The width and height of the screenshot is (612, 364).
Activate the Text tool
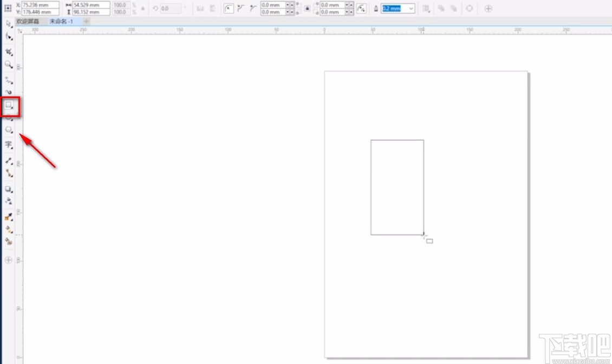(x=9, y=145)
